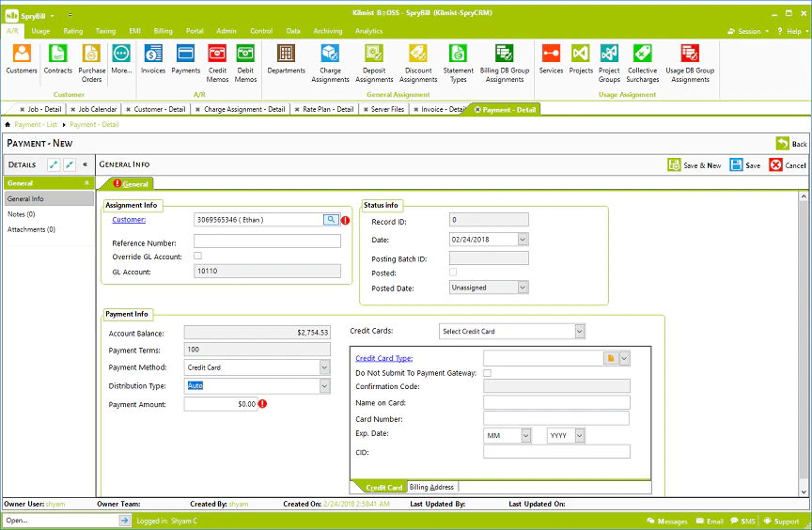Click the vertical scrollbar down arrow
Image resolution: width=812 pixels, height=530 pixels.
(x=804, y=492)
